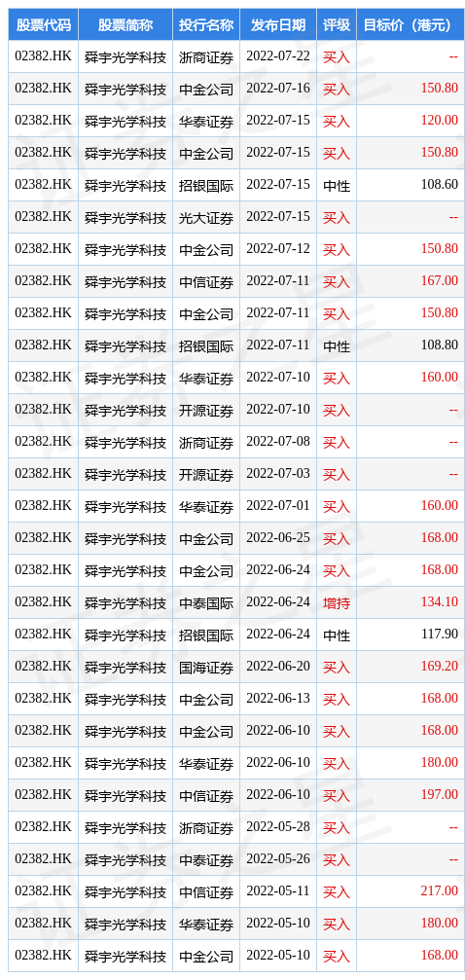Click the 217.00 target price cell
This screenshot has height=980, width=465.
click(x=440, y=890)
